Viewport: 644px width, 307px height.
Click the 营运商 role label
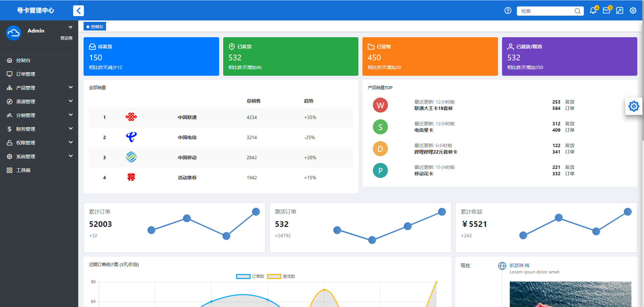[x=66, y=38]
